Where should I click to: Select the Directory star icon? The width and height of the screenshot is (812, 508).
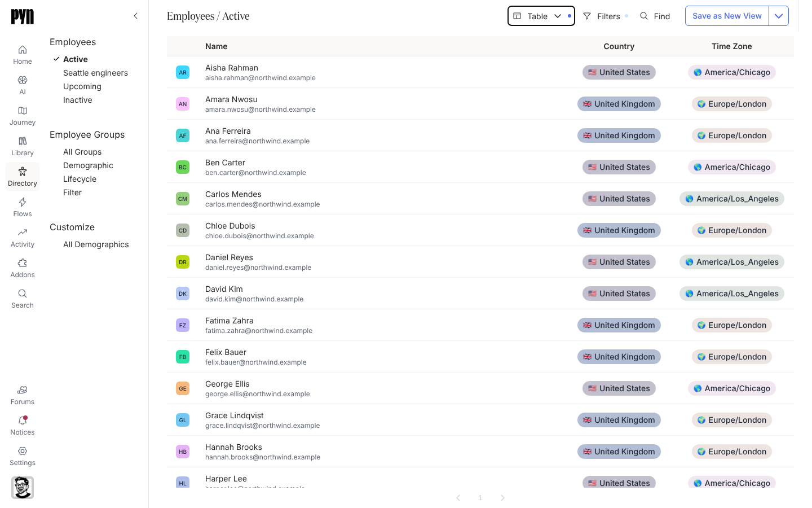[23, 172]
